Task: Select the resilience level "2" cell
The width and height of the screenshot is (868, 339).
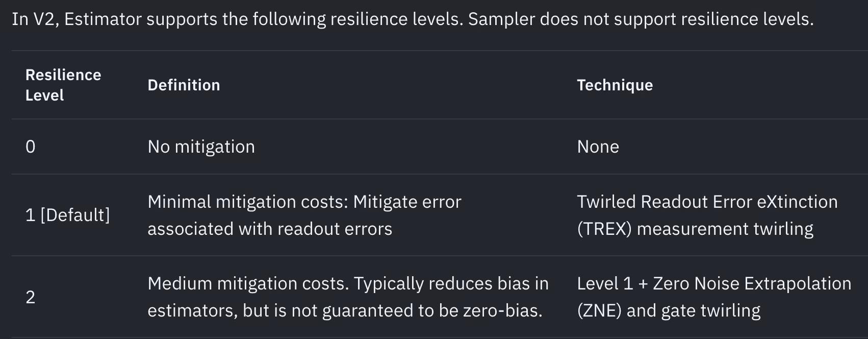Action: point(31,297)
